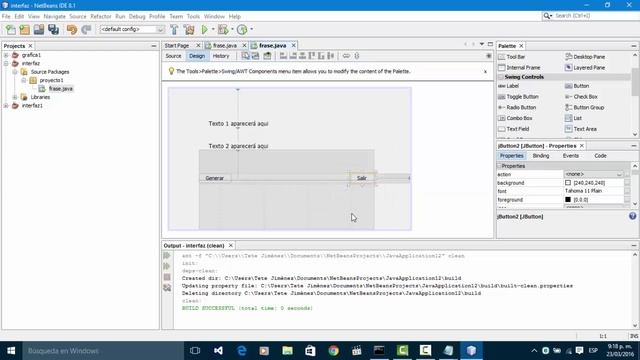Image resolution: width=640 pixels, height=360 pixels.
Task: Click the grayed Redo toolbar icon
Action: click(x=86, y=29)
